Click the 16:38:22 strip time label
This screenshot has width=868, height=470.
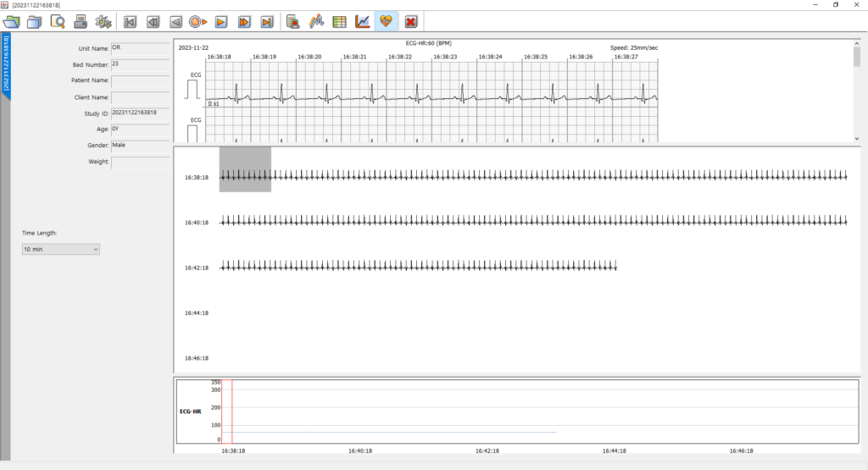point(400,57)
